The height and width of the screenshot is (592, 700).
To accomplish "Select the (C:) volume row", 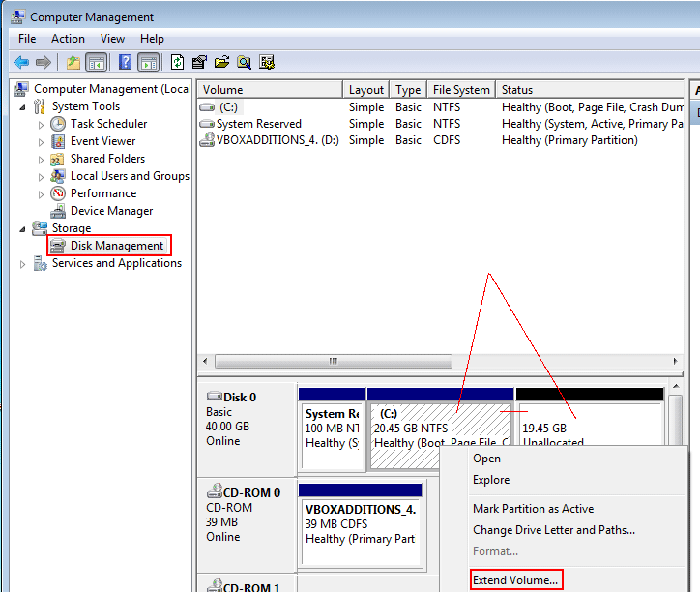I will [x=440, y=107].
